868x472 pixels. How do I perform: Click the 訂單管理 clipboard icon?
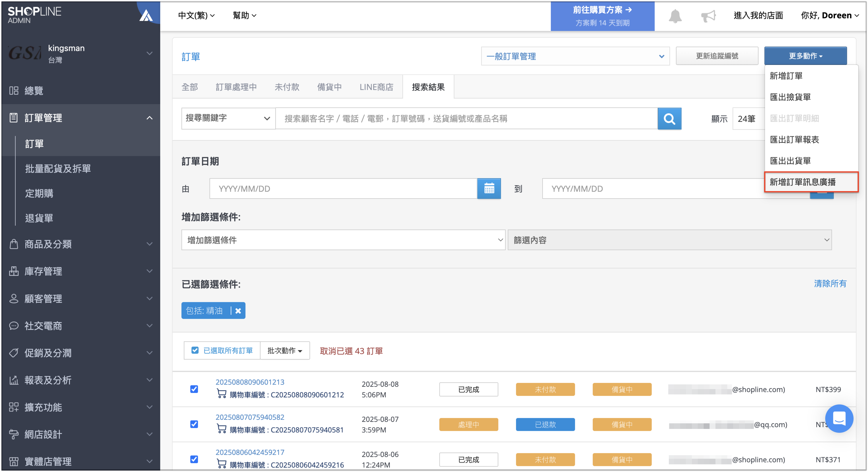click(13, 118)
